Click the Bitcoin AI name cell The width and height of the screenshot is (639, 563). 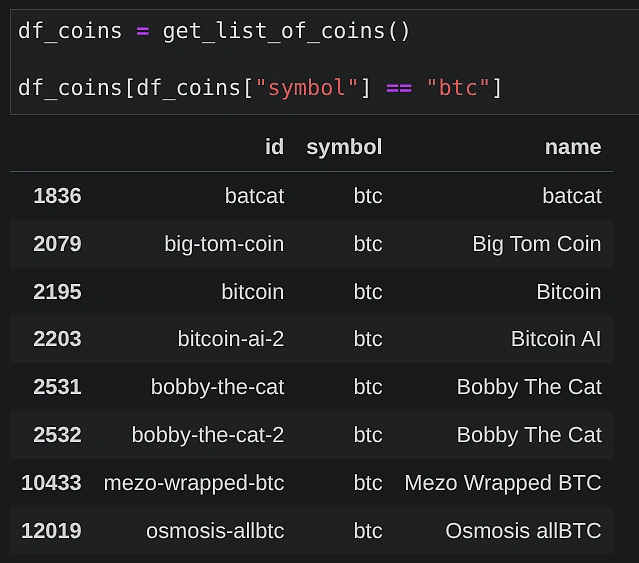[x=556, y=339]
